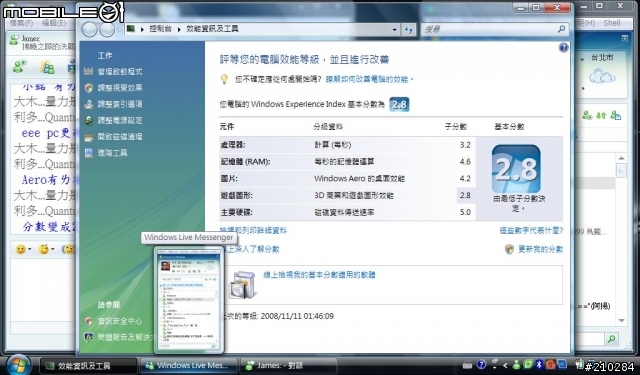
Task: Open 開啟磁碟清理 (disk cleanup) link
Action: [120, 137]
